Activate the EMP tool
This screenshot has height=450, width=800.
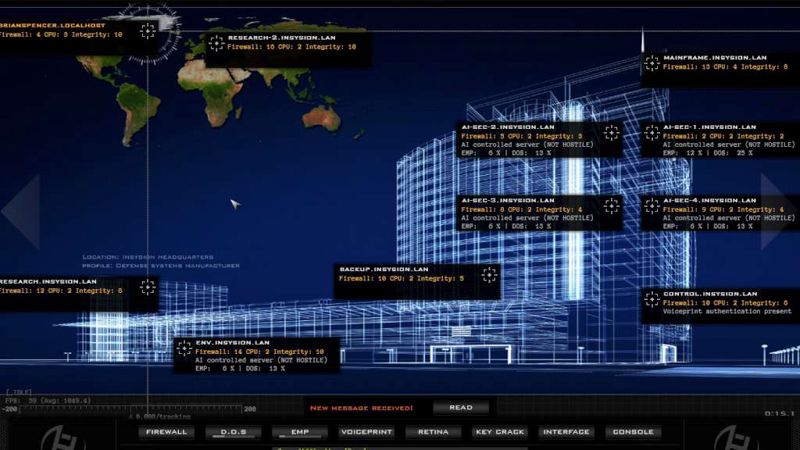point(300,432)
